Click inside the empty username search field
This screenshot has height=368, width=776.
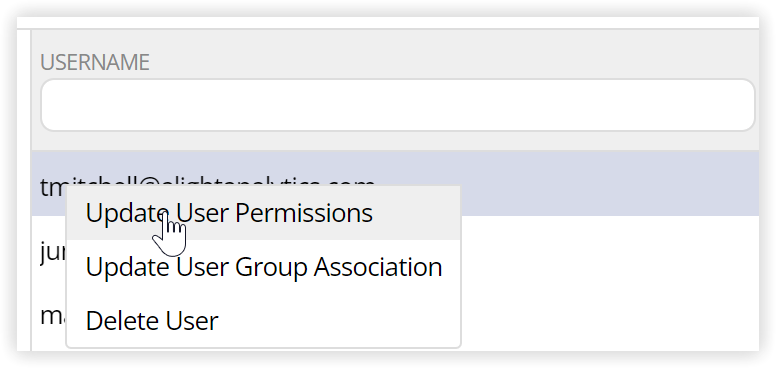point(397,105)
